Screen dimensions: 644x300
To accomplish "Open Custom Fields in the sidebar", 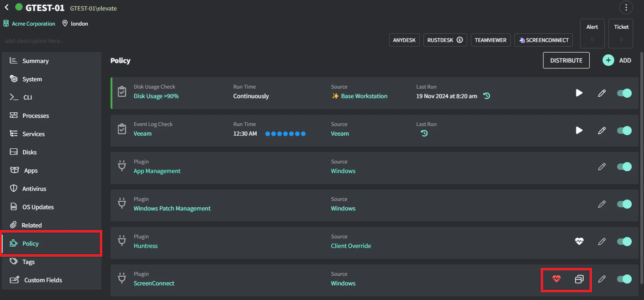I will click(52, 280).
